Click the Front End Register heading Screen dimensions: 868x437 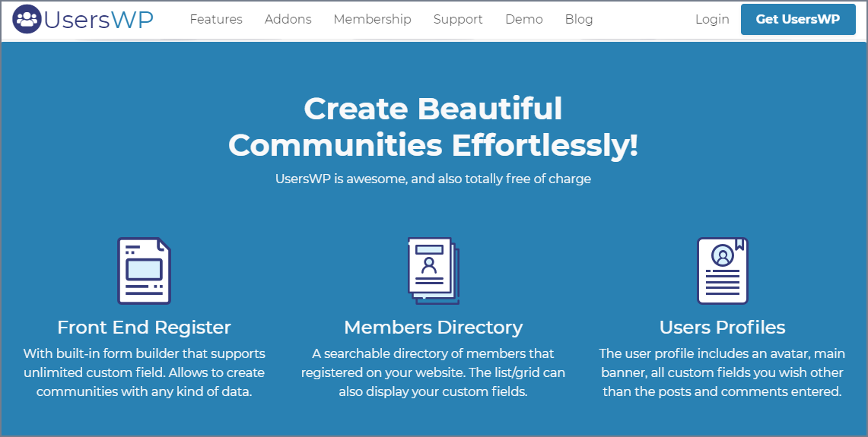click(144, 327)
